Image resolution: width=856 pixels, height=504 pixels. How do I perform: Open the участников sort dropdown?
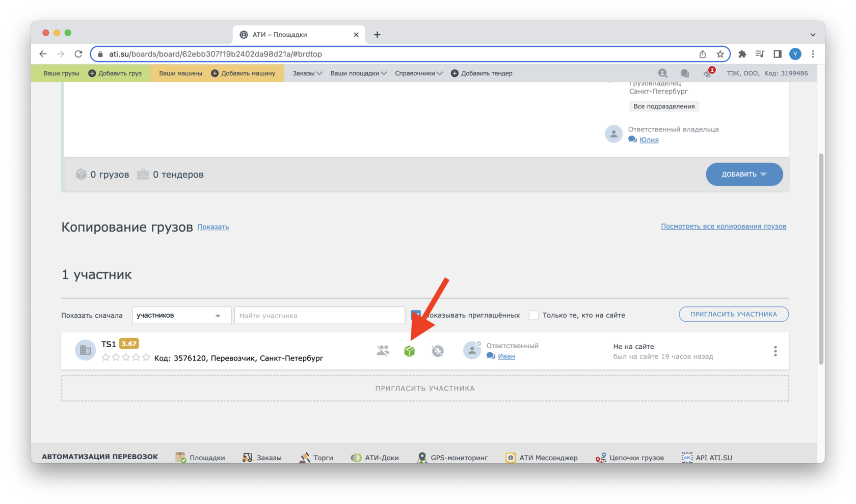[x=181, y=315]
